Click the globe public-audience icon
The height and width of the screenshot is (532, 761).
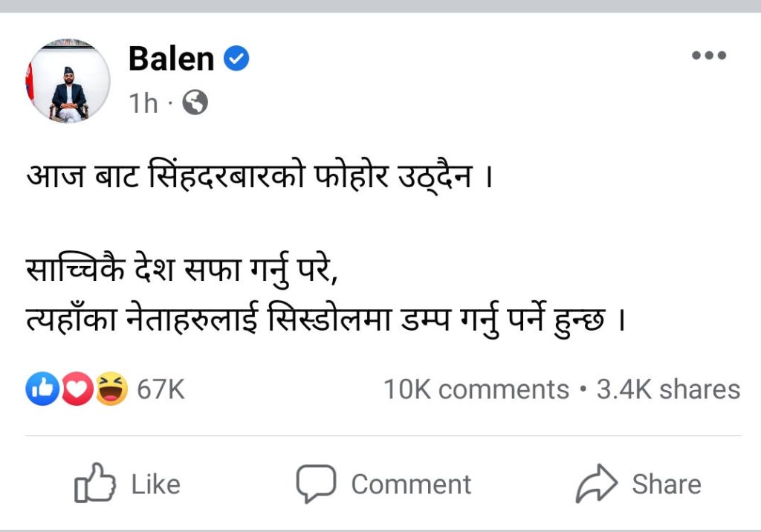195,103
